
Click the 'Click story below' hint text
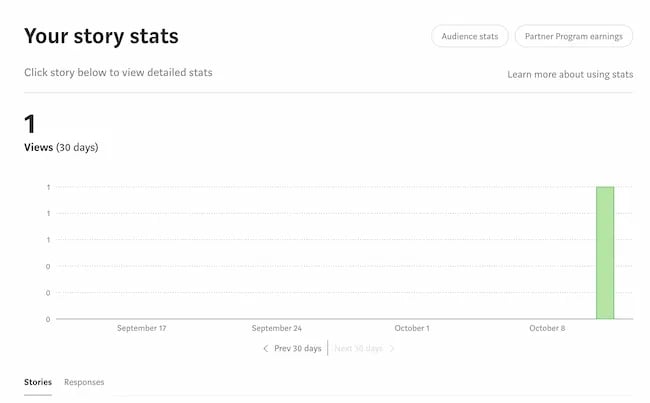tap(118, 73)
